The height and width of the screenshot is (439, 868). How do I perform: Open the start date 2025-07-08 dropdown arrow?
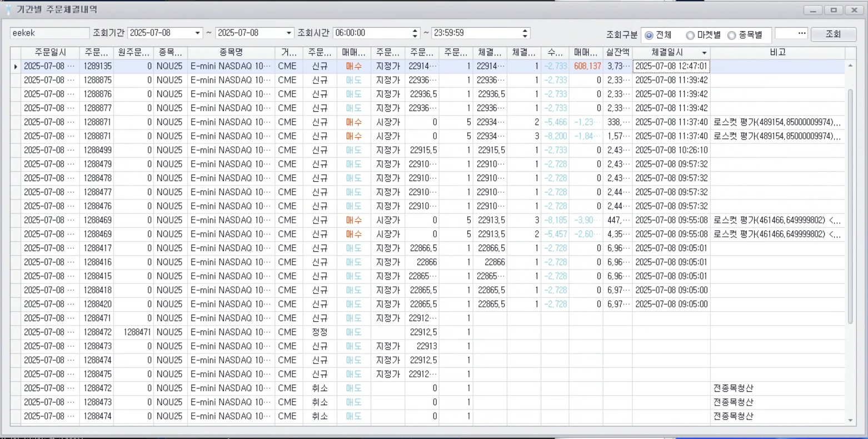tap(197, 33)
